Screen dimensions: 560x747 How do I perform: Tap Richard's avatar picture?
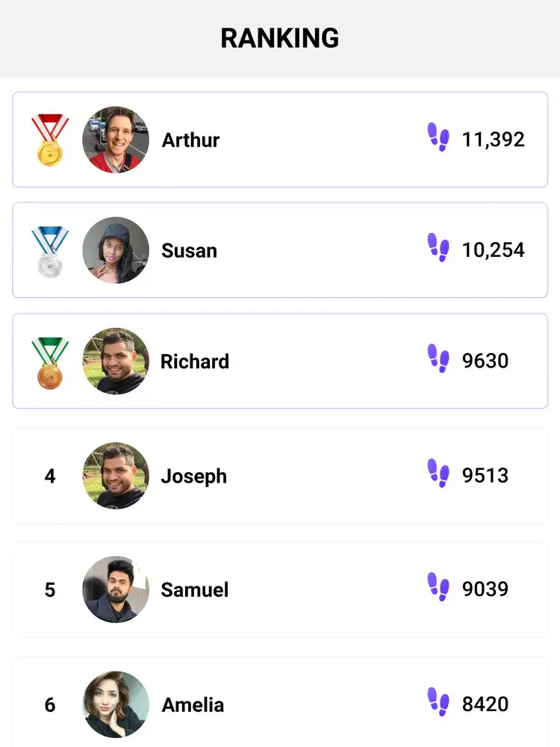pos(116,361)
